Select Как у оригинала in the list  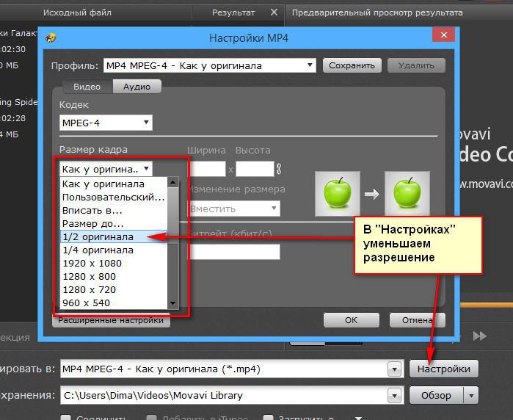click(114, 184)
